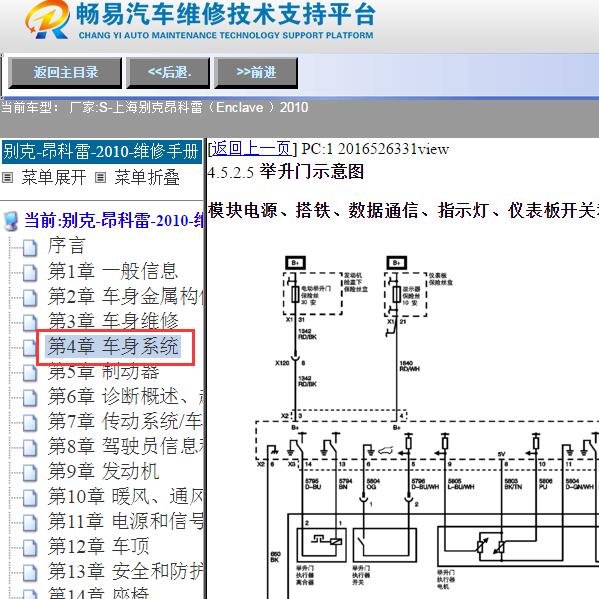Go back with the <<后退 button

168,73
